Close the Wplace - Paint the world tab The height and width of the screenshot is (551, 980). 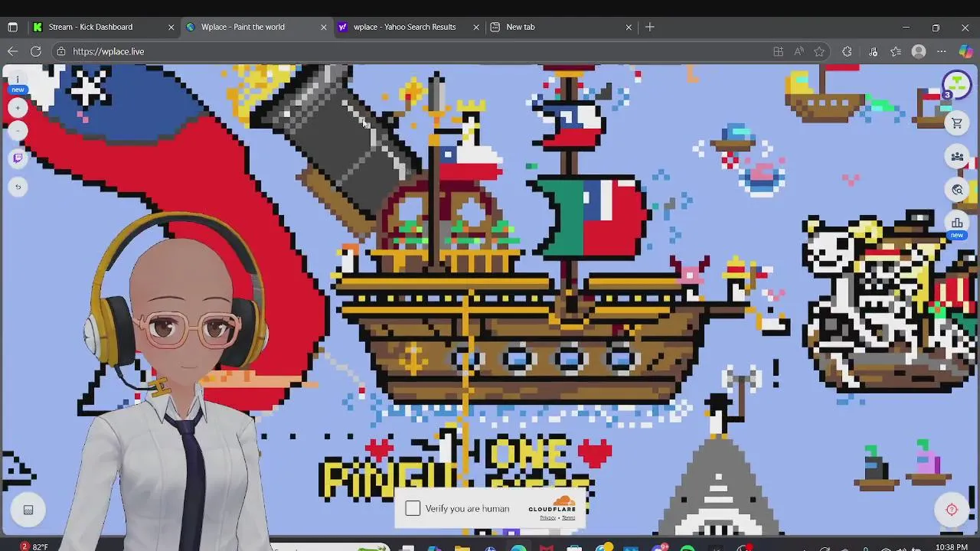[323, 27]
